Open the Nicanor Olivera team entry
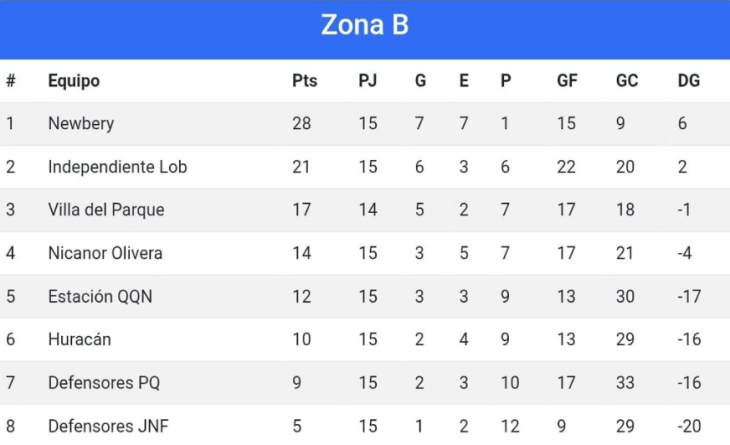This screenshot has height=445, width=730. [x=105, y=253]
